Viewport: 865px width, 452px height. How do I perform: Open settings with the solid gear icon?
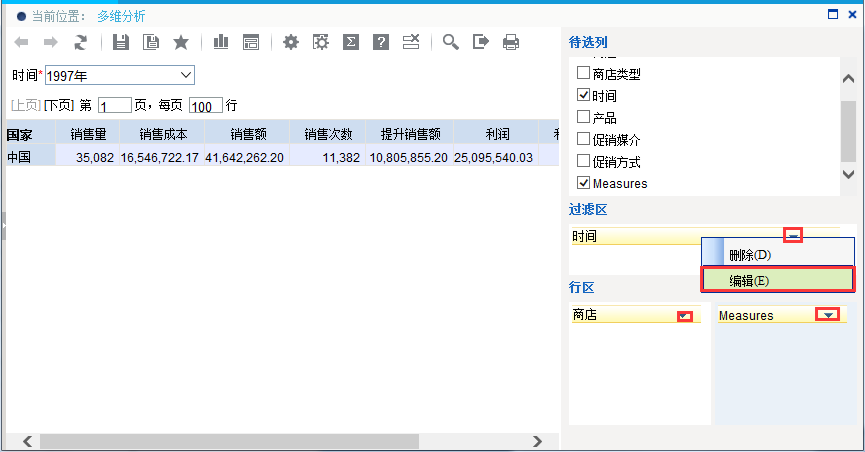click(x=291, y=42)
